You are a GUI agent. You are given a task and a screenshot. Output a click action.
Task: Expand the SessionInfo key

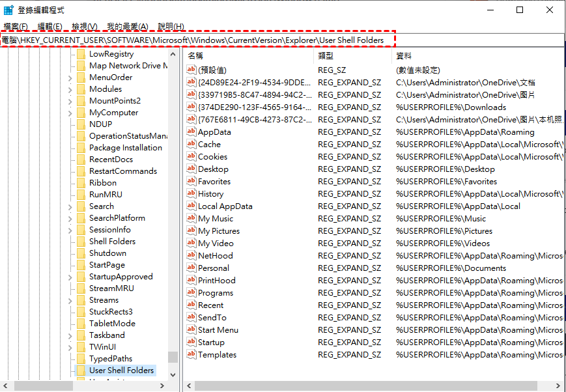70,231
